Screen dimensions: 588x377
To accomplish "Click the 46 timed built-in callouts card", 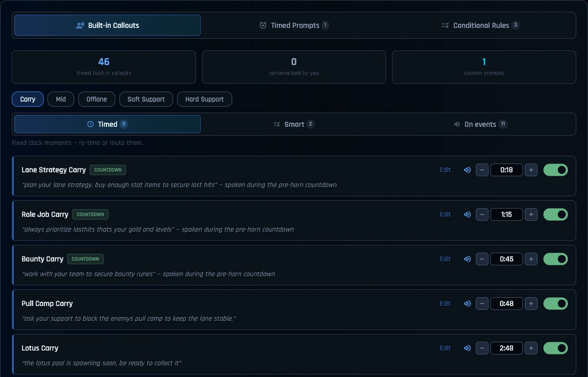I will pos(104,67).
